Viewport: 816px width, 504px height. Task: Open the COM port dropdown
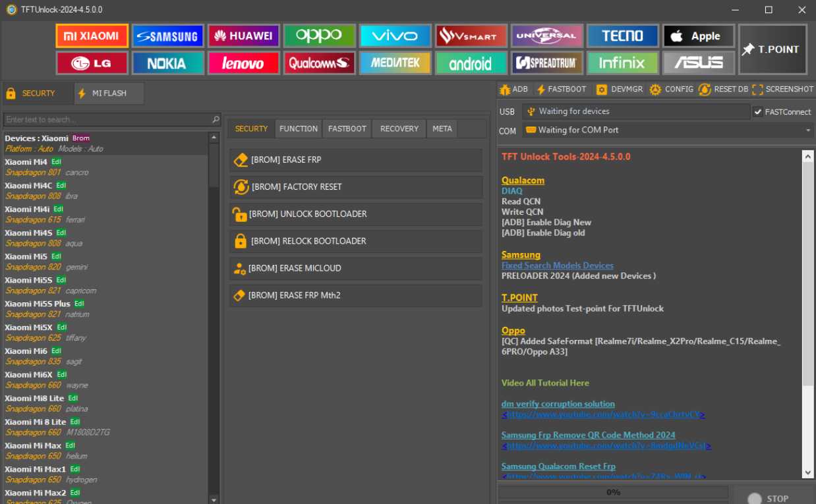[x=807, y=130]
